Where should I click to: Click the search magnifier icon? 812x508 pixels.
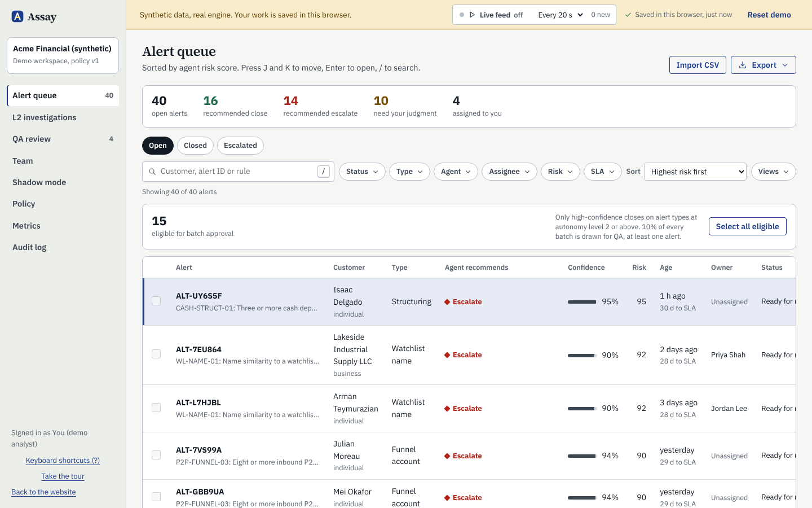pyautogui.click(x=152, y=172)
